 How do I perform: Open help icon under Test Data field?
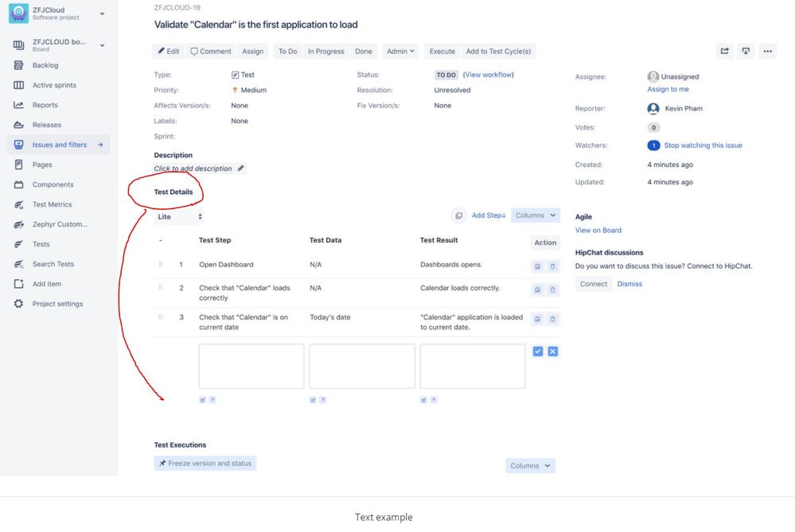323,400
